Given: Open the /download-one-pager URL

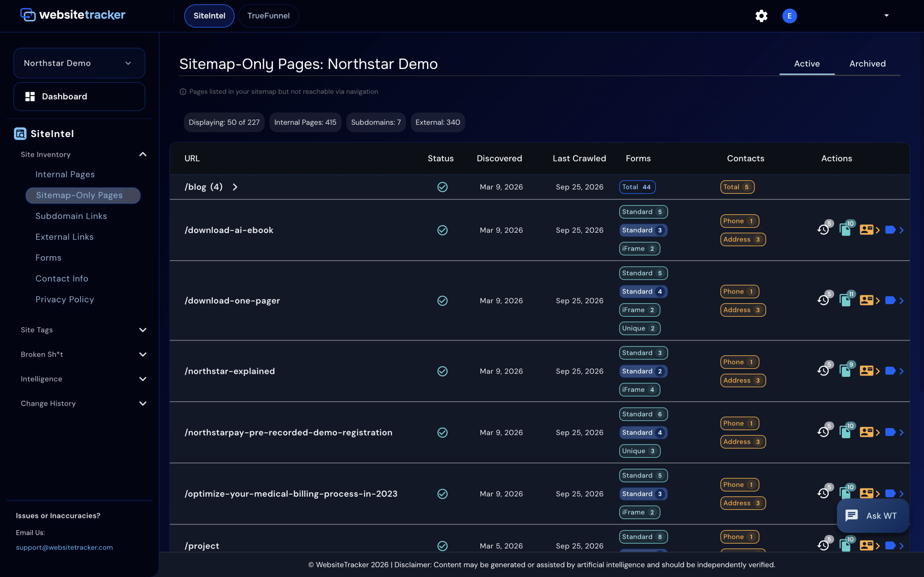Looking at the screenshot, I should 232,301.
